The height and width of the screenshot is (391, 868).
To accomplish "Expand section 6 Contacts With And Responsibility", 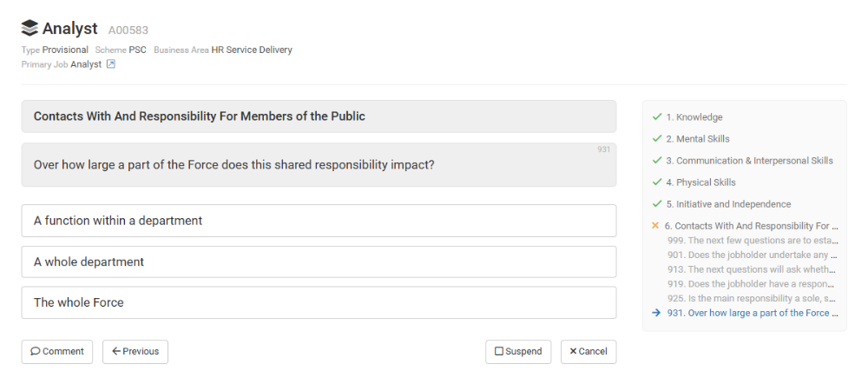I will click(x=751, y=226).
